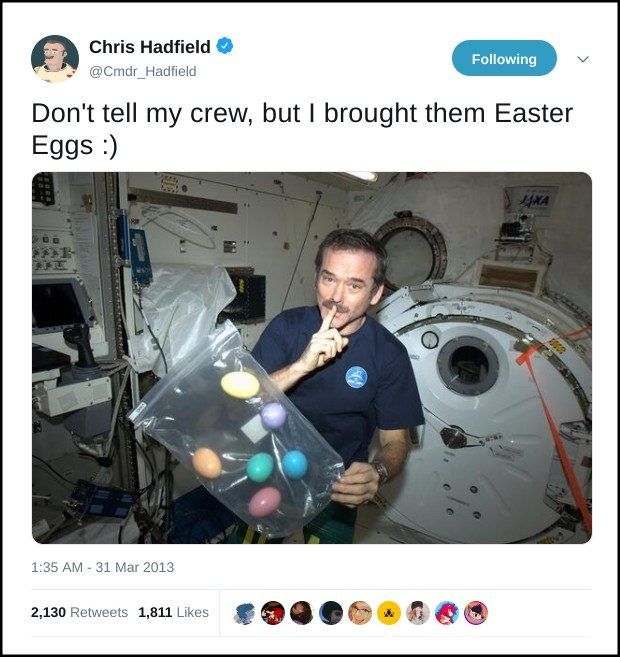Click the 1:35 AM - 31 Mar 2013 timestamp
The width and height of the screenshot is (620, 657).
103,567
